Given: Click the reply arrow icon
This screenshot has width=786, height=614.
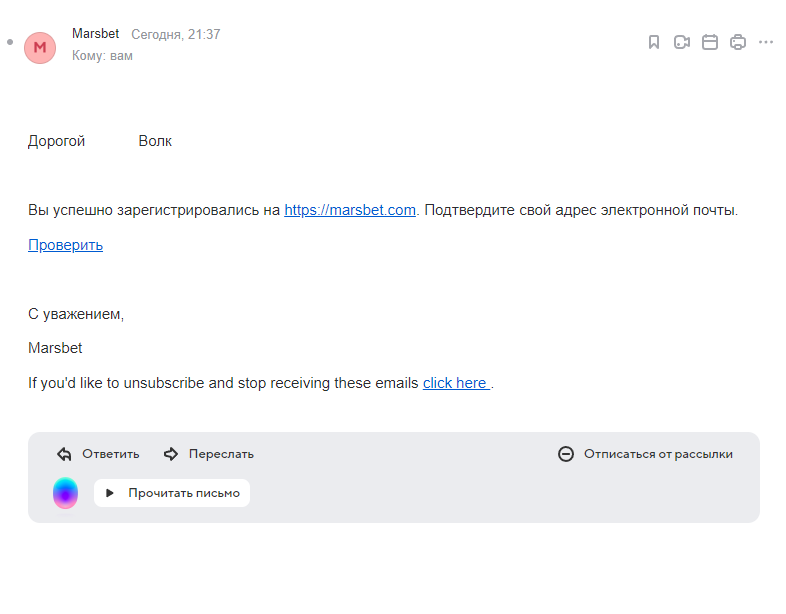Looking at the screenshot, I should pyautogui.click(x=64, y=454).
